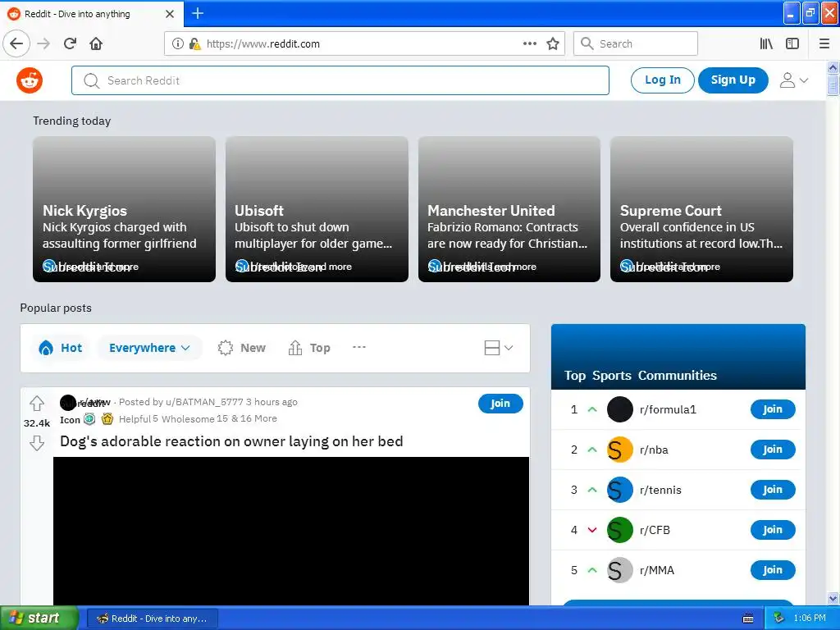The height and width of the screenshot is (630, 840).
Task: Open the r/formula1 community link
Action: pyautogui.click(x=668, y=410)
